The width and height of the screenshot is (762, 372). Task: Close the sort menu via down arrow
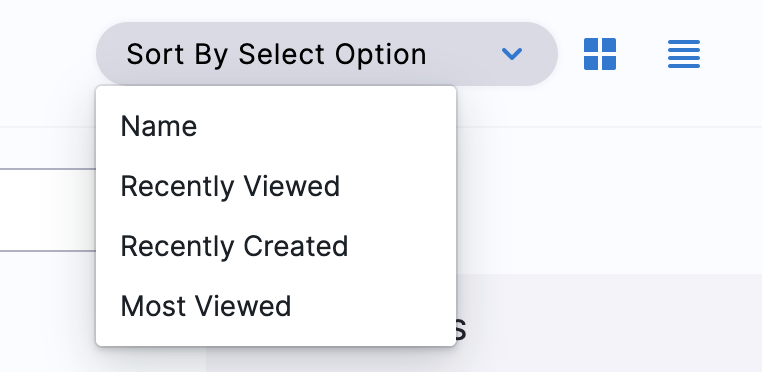pos(512,53)
